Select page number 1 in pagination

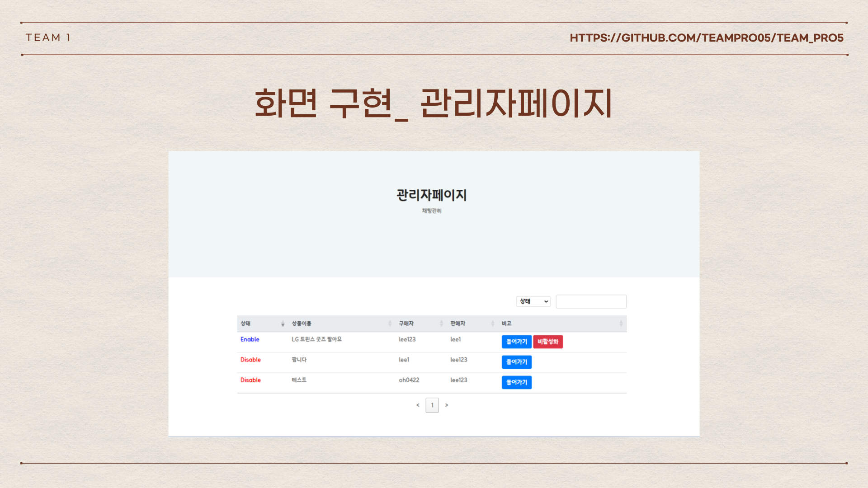click(x=432, y=405)
